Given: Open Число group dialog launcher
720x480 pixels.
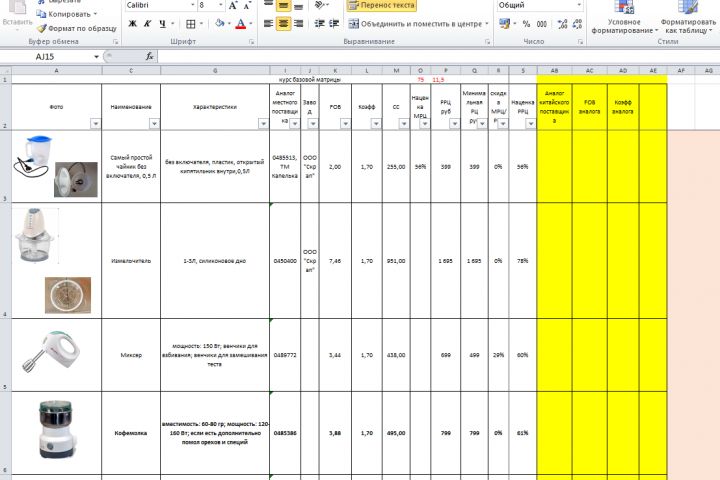Looking at the screenshot, I should (580, 42).
